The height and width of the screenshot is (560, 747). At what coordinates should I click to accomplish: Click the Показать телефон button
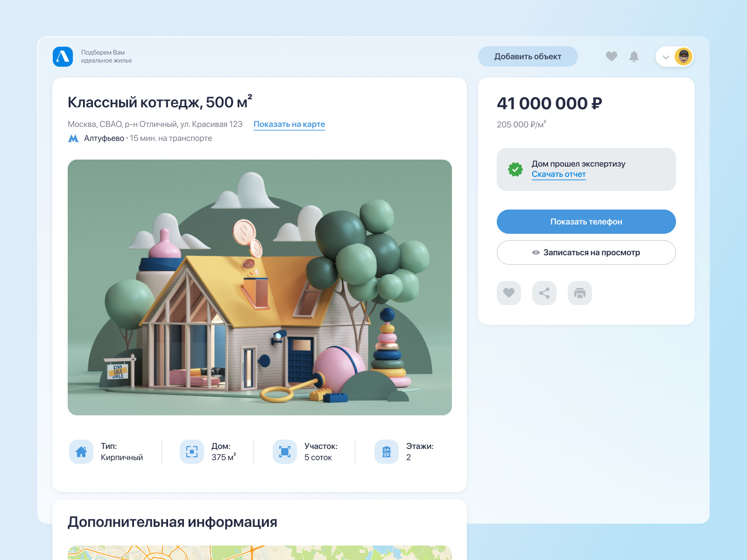point(586,222)
